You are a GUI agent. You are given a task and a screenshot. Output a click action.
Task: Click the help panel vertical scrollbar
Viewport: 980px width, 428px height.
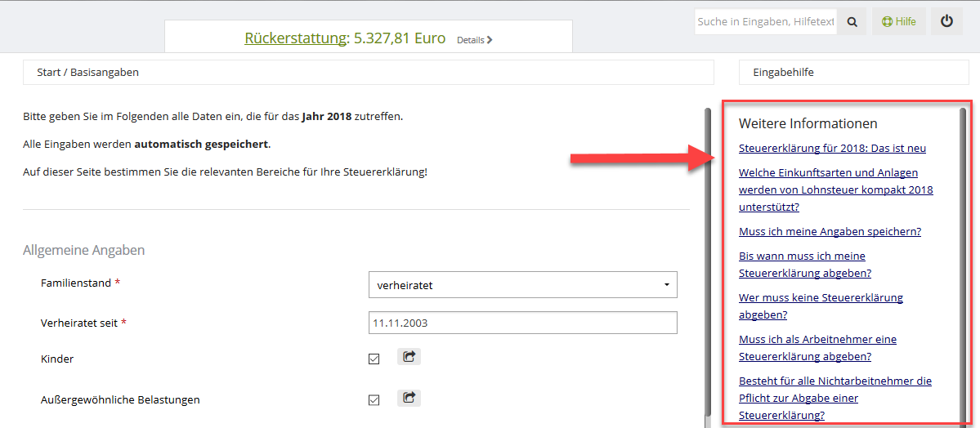(x=962, y=261)
